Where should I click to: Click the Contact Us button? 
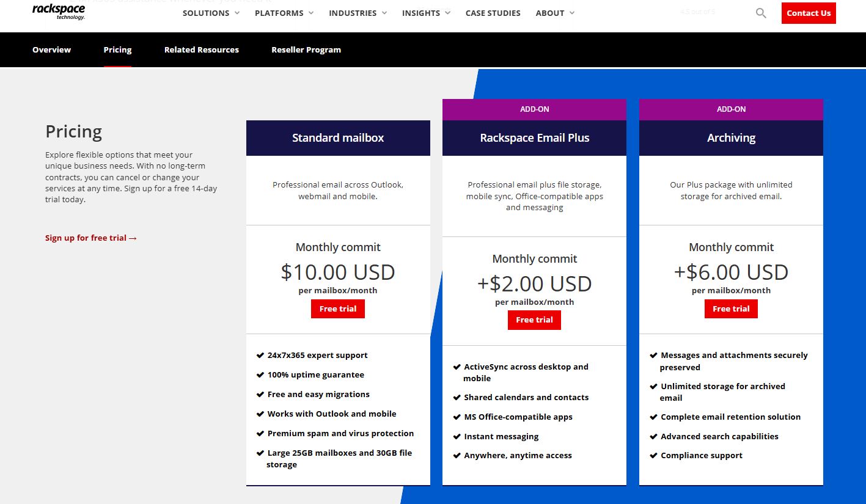pyautogui.click(x=808, y=13)
